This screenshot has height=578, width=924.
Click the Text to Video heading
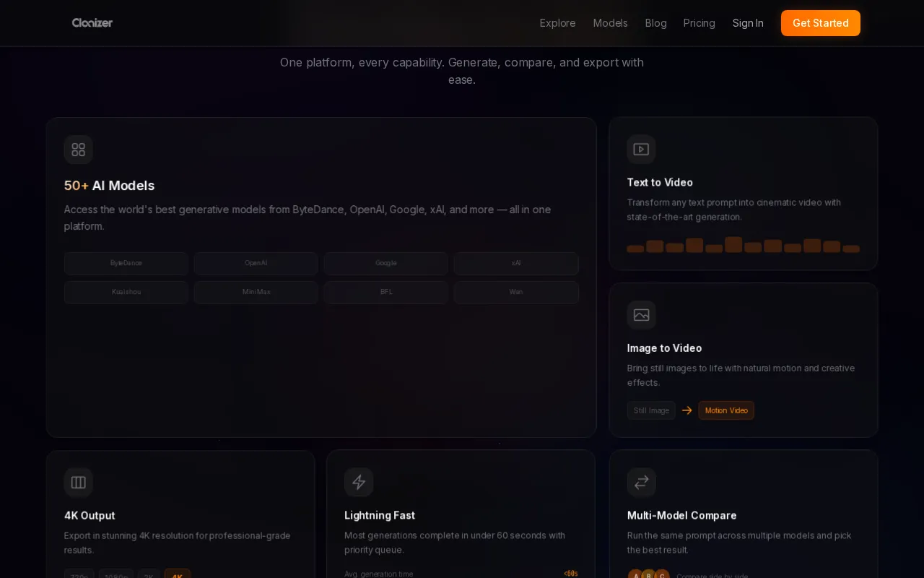click(660, 182)
